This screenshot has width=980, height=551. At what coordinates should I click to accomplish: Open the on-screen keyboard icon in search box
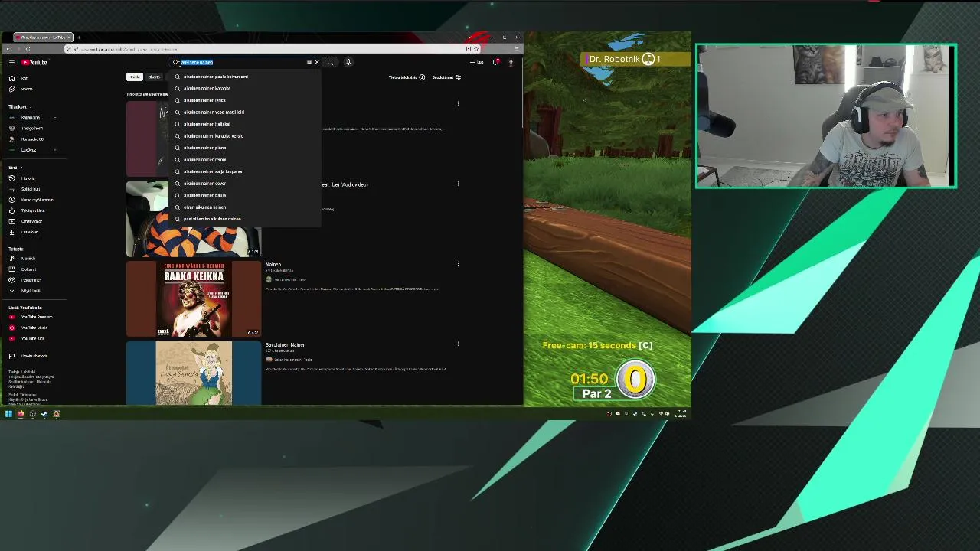coord(309,62)
